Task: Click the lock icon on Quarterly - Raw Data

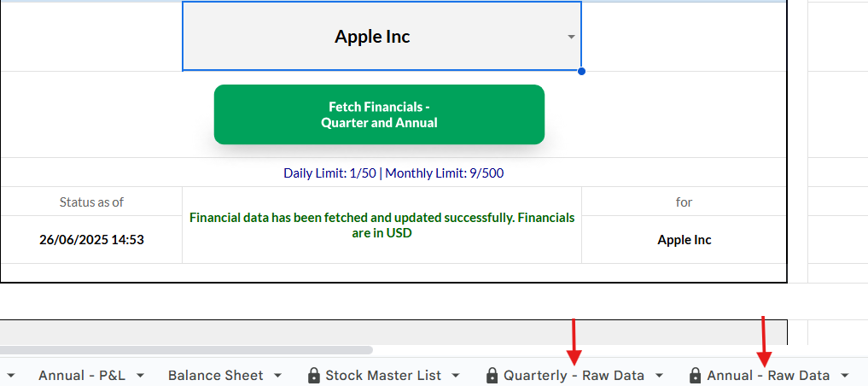Action: tap(492, 376)
